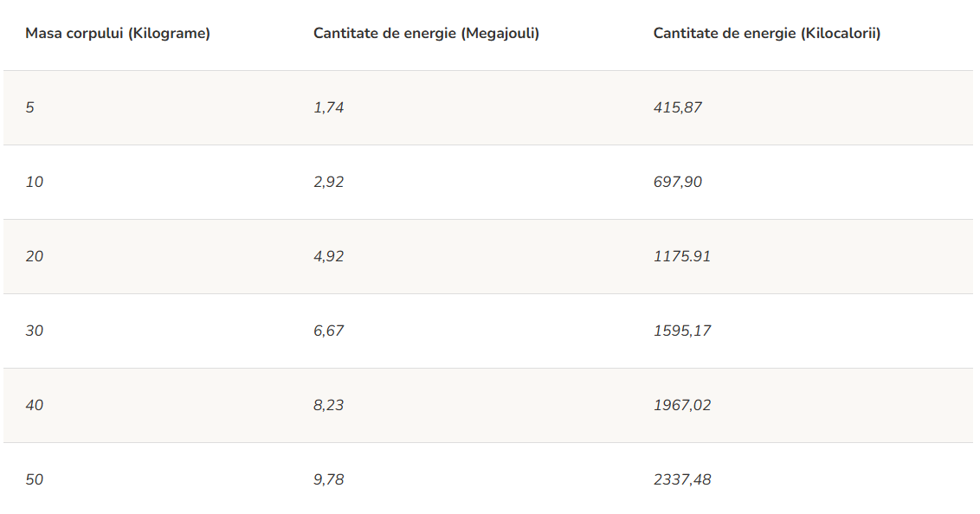Screen dimensions: 980x514
Task: Select the body mass cell showing 40
Action: (35, 406)
